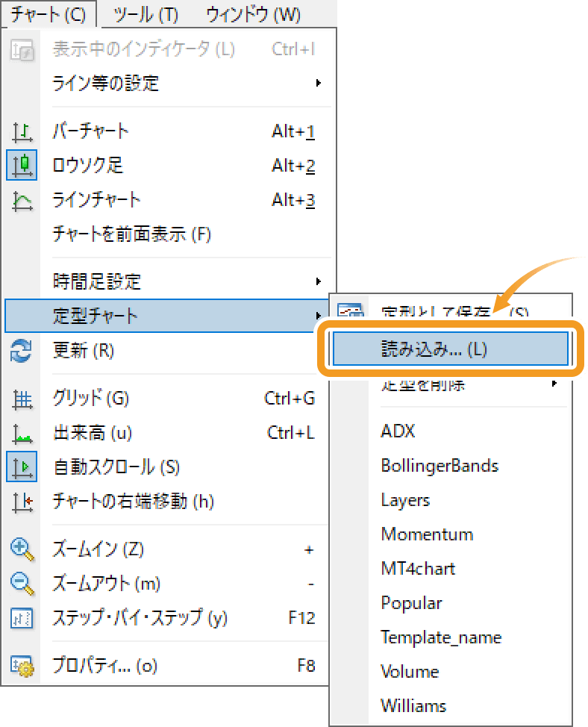Viewport: 588px width, 727px height.
Task: Toggle 自動スクロール (S) option
Action: click(167, 467)
